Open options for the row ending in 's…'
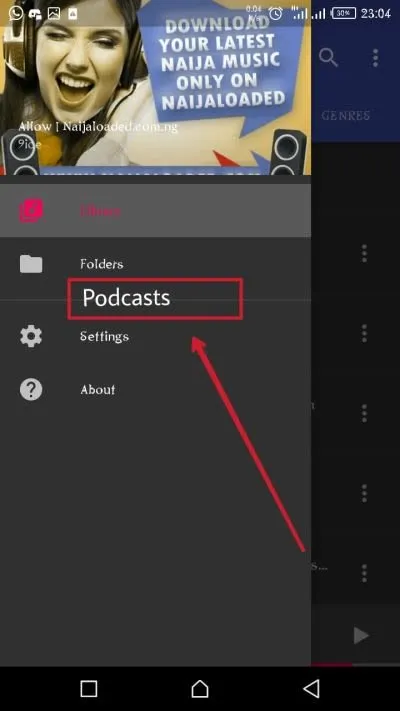400x711 pixels. pos(364,574)
